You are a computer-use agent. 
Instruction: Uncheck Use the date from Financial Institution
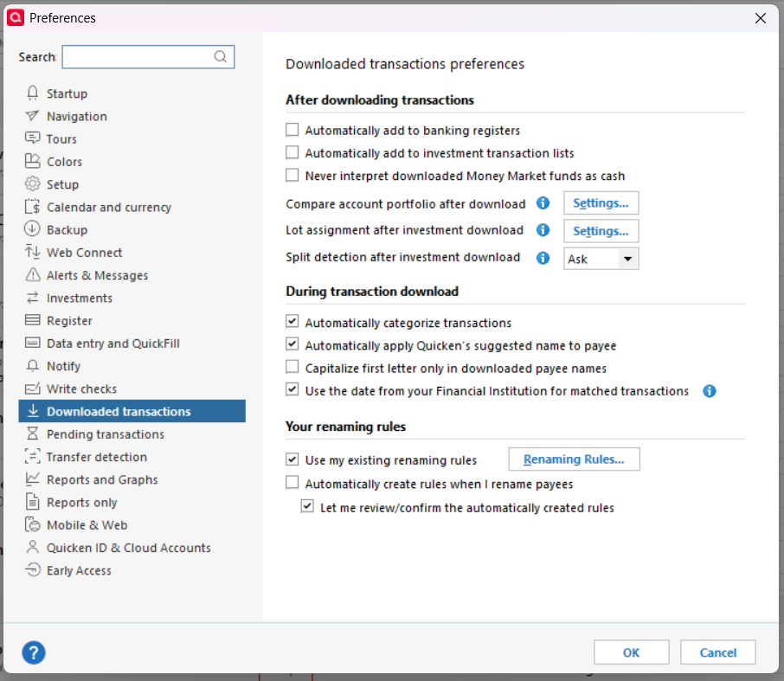(x=292, y=389)
